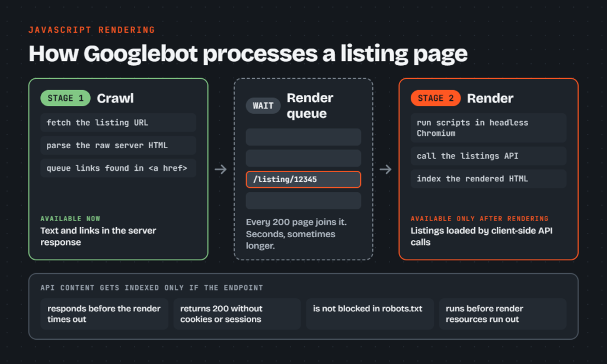Screen dimensions: 607x364
Task: Select 'runs before render resources run out' card
Action: (503, 314)
